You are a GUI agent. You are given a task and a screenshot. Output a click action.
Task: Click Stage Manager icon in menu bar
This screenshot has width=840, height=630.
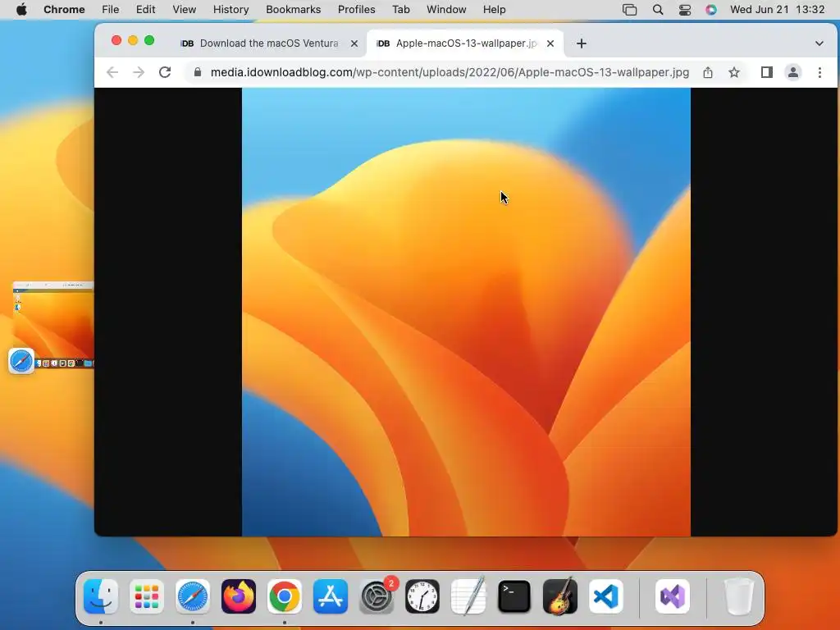629,10
